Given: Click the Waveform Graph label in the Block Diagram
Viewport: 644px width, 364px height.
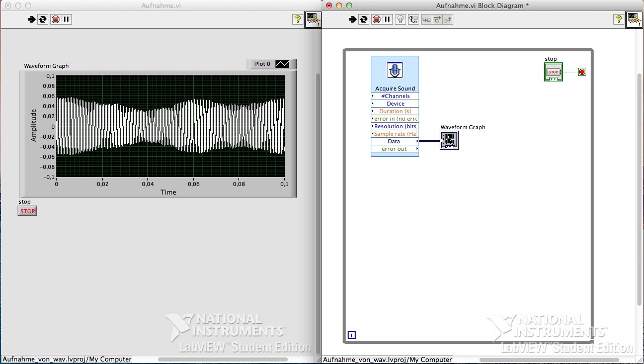Looking at the screenshot, I should pyautogui.click(x=463, y=127).
